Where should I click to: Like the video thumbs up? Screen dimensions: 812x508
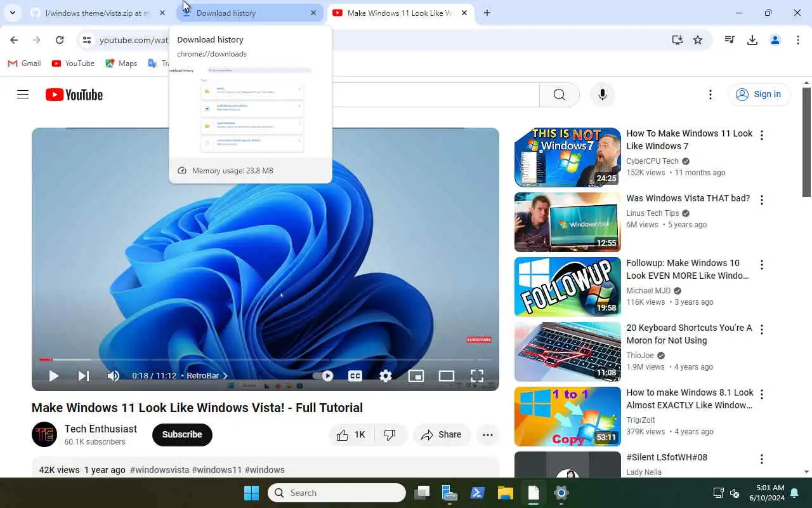point(351,435)
